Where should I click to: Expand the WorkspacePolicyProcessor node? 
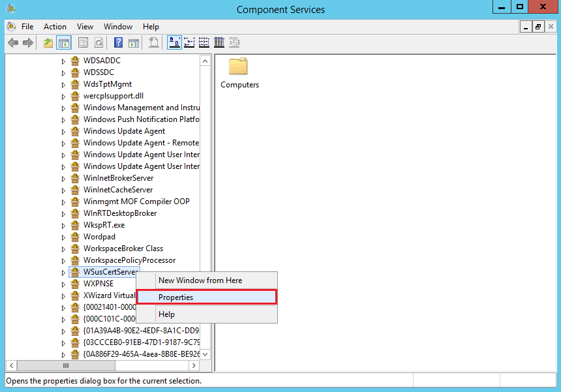point(63,261)
